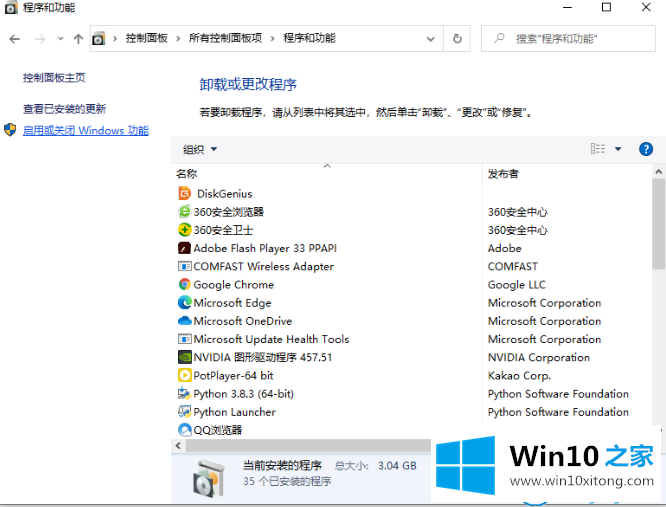
Task: Select the Microsoft Edge icon
Action: pos(184,302)
